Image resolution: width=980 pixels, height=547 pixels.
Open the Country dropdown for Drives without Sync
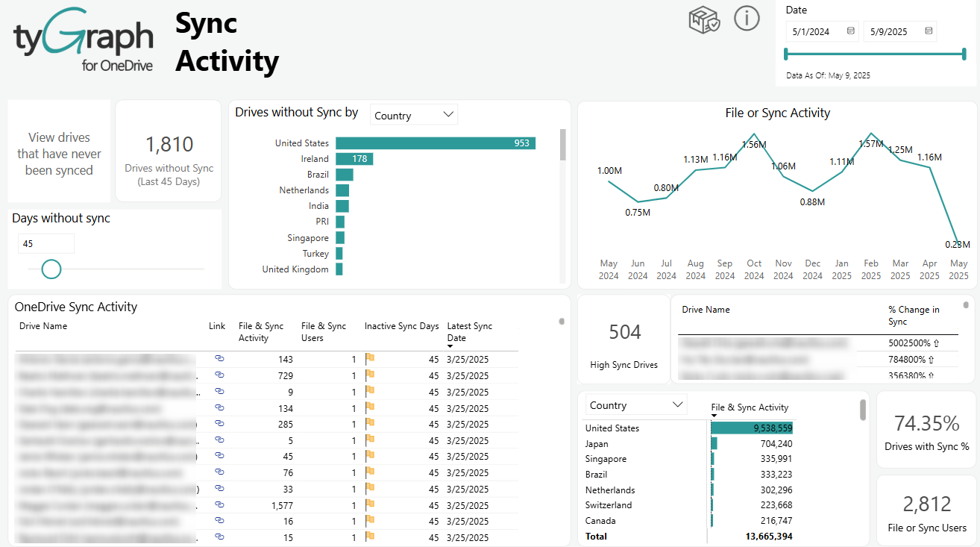tap(413, 114)
